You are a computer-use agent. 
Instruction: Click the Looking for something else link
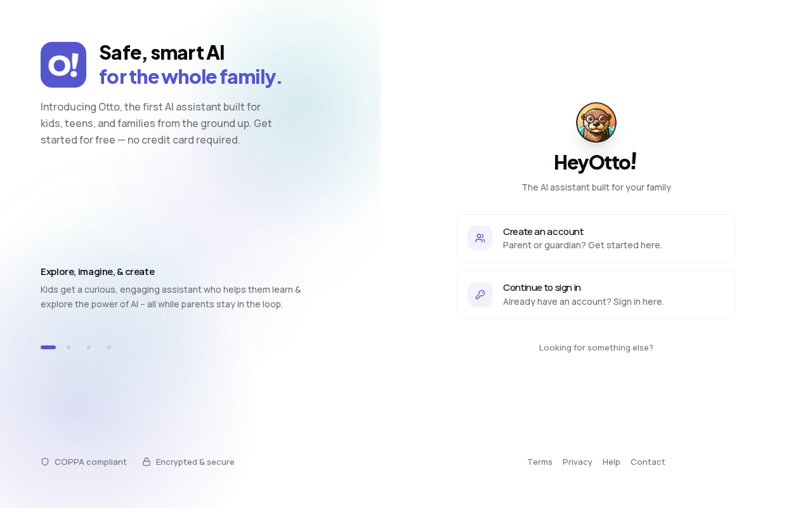pos(596,347)
